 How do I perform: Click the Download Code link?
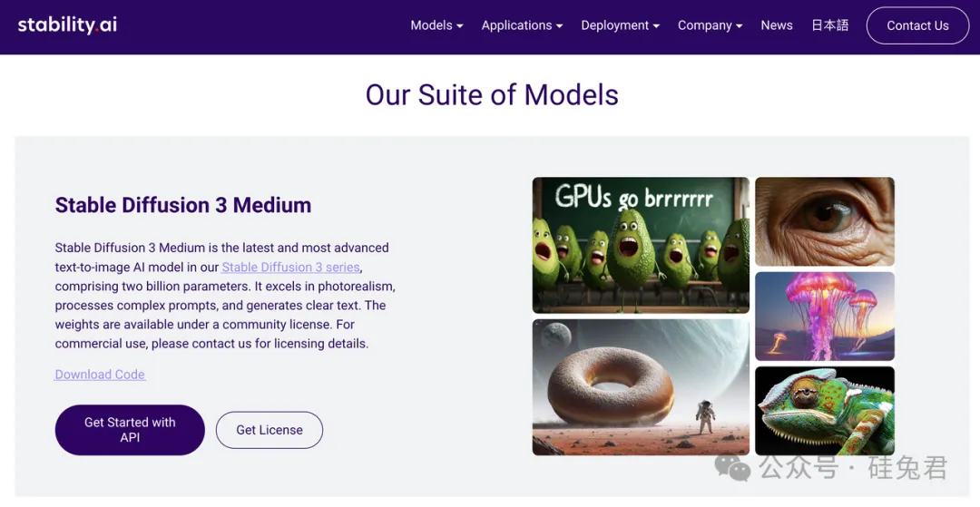(x=100, y=375)
